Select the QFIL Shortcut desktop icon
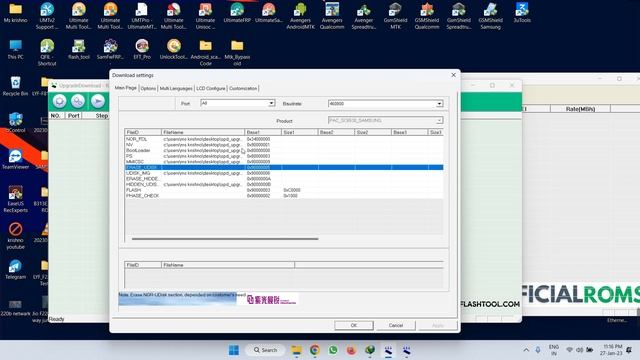640x360 pixels. (47, 52)
